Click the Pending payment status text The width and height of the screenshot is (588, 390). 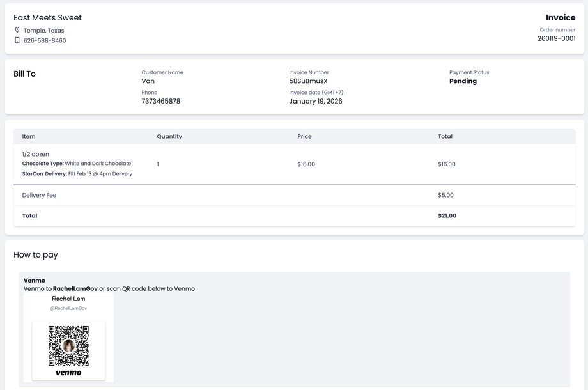(x=463, y=81)
